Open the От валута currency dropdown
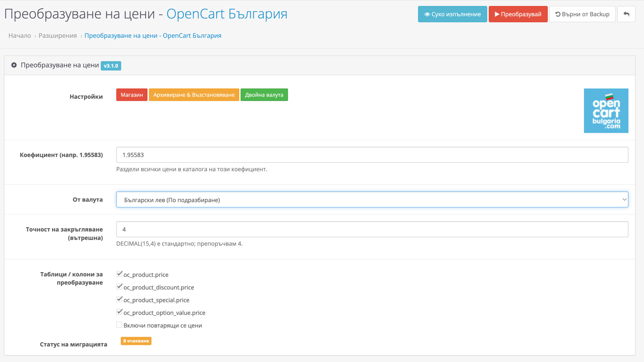644x362 pixels. (x=372, y=200)
